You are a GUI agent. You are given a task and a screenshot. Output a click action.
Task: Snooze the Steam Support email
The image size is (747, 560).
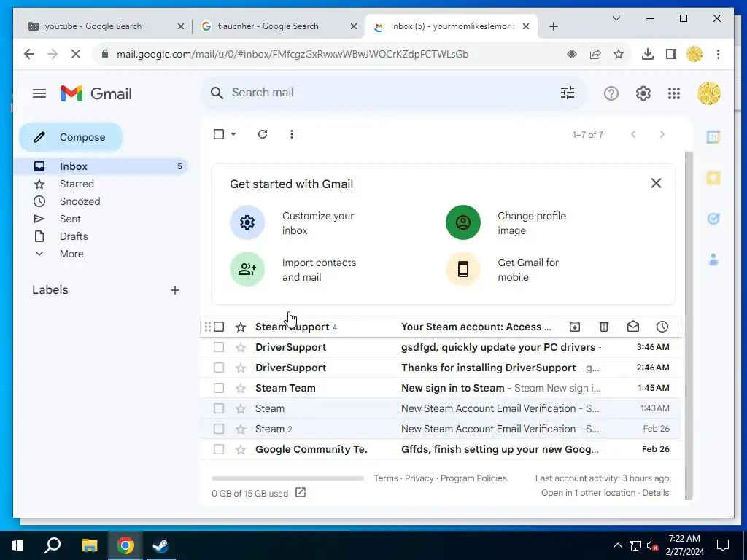coord(662,327)
